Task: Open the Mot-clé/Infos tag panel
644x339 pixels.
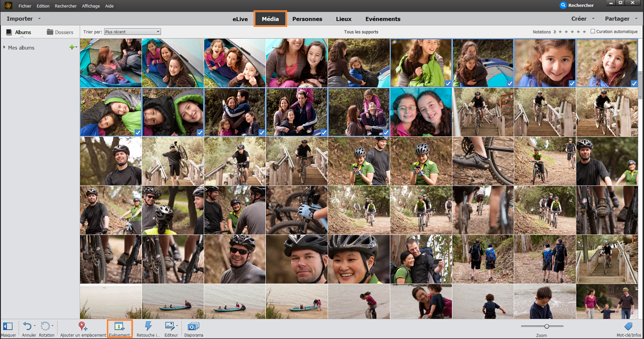Action: (629, 327)
